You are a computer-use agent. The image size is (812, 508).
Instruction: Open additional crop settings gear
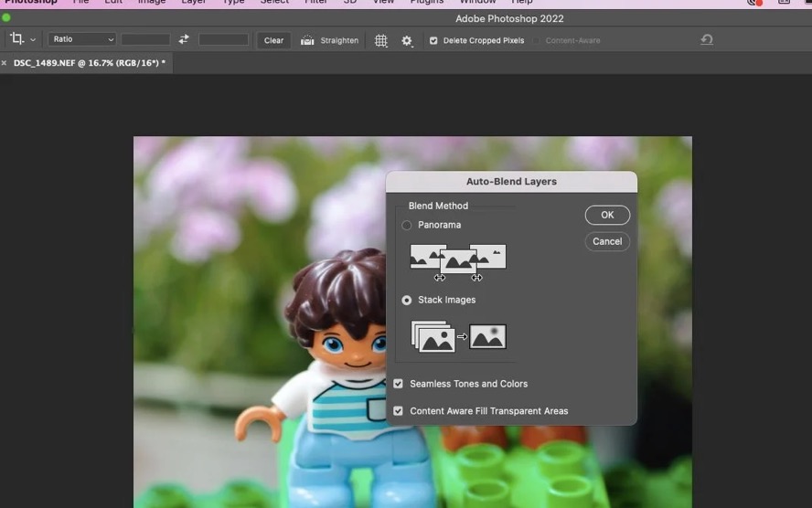click(x=407, y=41)
